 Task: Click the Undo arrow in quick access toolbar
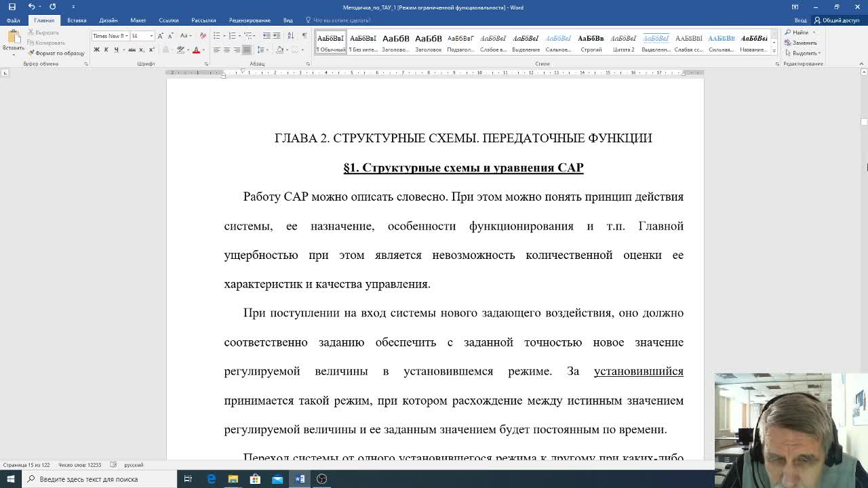tap(31, 7)
